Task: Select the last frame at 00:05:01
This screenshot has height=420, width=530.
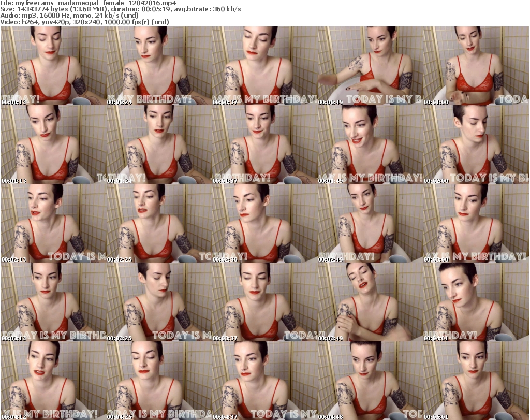Action: [x=476, y=381]
